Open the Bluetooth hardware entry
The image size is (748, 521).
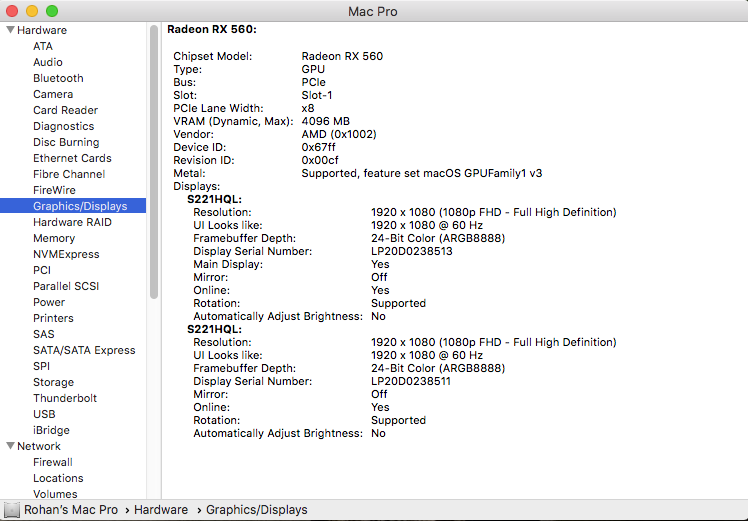tap(58, 78)
